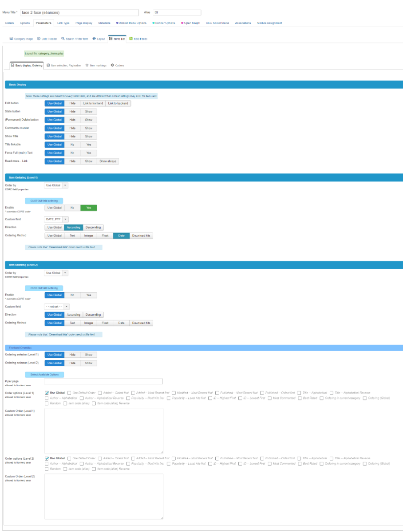Set Level 2 Ordering Method to Float
Image resolution: width=403 pixels, height=532 pixels.
tap(105, 323)
